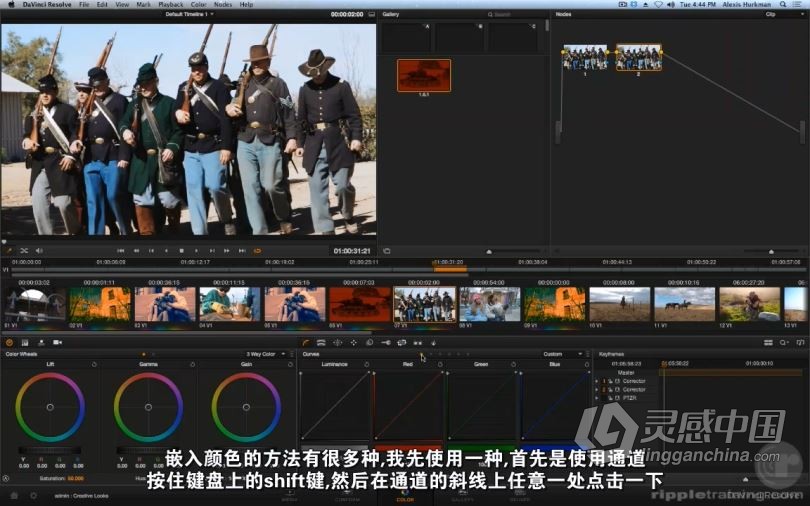Open the Gallery album view icon
Screen dimensions: 810x506
tap(386, 251)
